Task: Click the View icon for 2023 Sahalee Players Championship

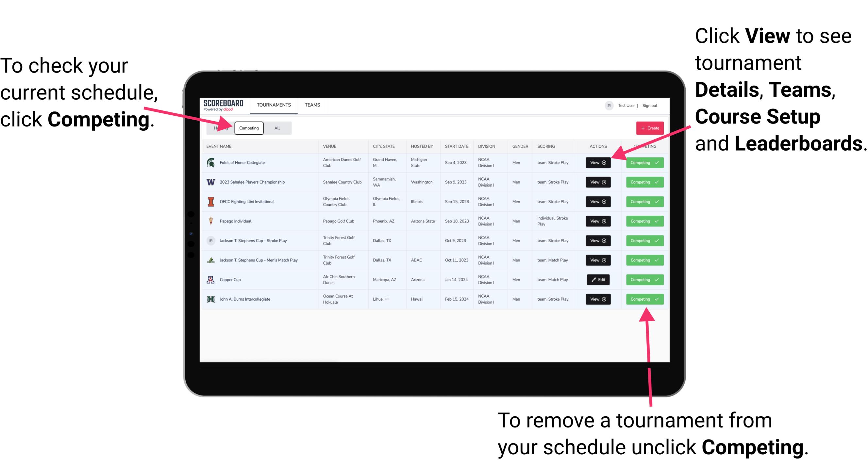Action: [x=598, y=182]
